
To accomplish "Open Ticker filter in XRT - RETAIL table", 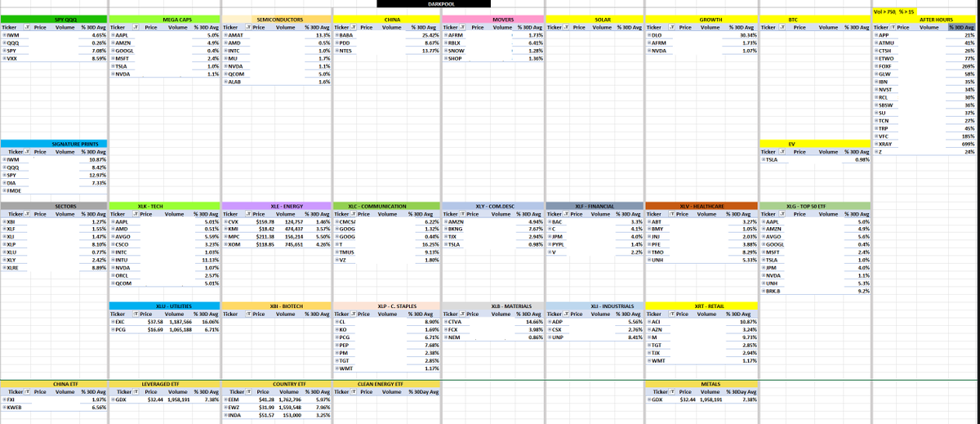I will (x=670, y=313).
